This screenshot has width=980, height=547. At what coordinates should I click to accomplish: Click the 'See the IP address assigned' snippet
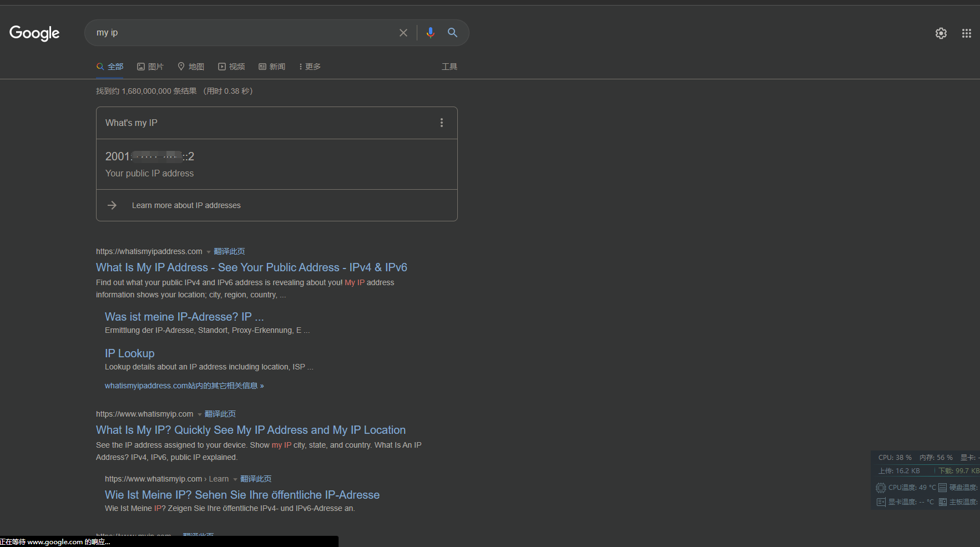click(259, 451)
